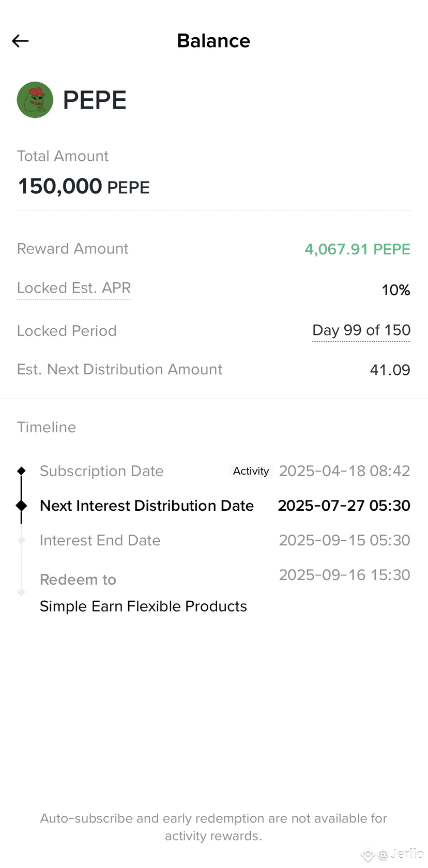Tap the Timeline section heading
This screenshot has height=868, width=428.
tap(47, 427)
